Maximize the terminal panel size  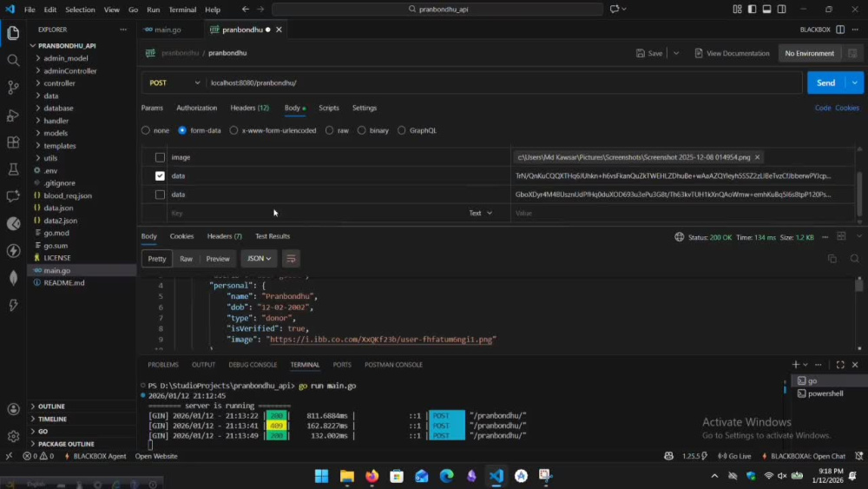click(x=840, y=365)
